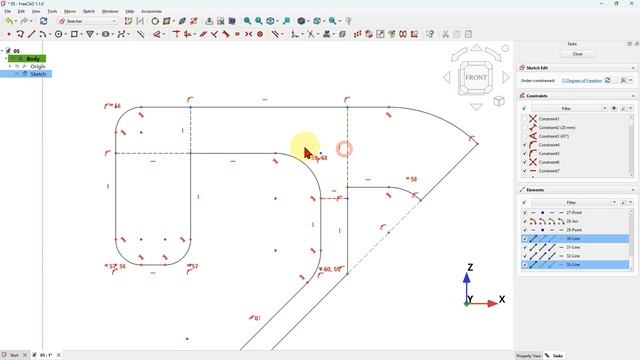The height and width of the screenshot is (360, 640).
Task: Toggle construction geometry mode
Action: 140,34
